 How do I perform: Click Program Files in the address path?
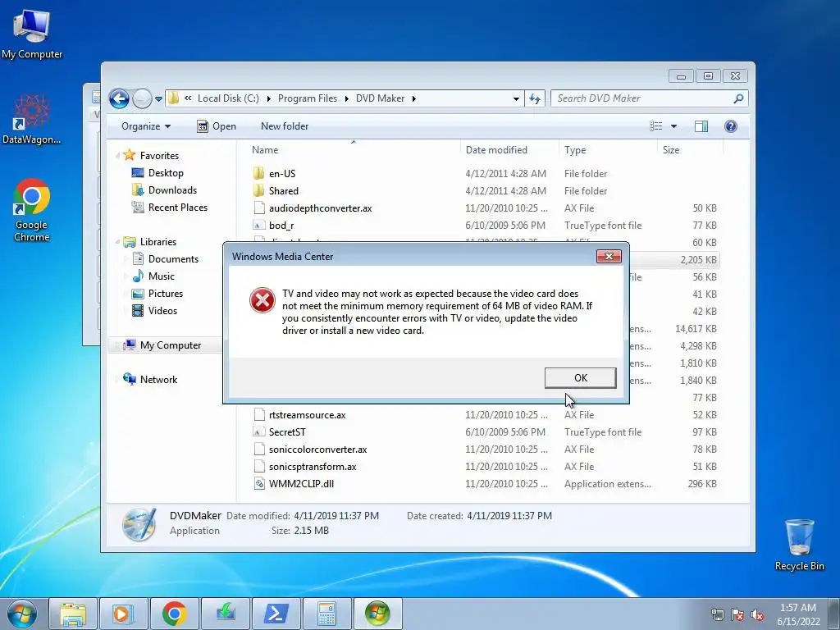pyautogui.click(x=308, y=98)
